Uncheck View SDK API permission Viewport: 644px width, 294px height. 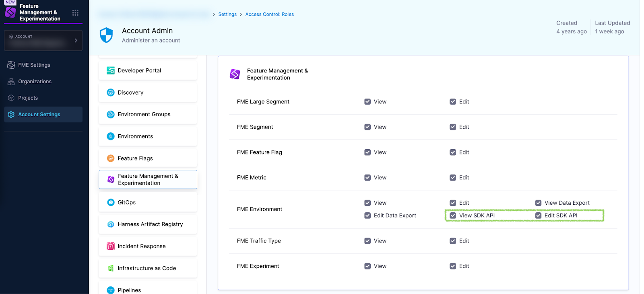[453, 216]
